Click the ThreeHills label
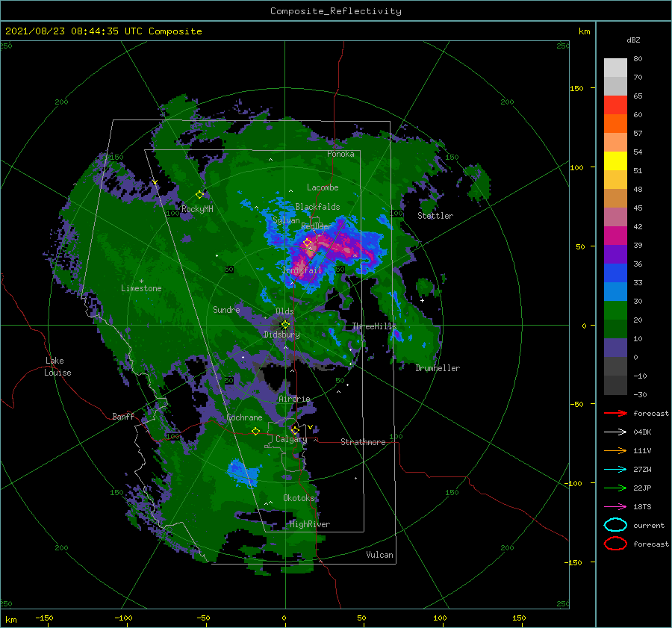The image size is (672, 628). (x=374, y=326)
